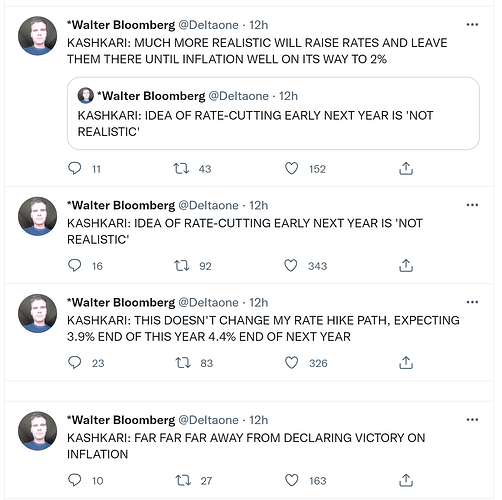Like the 'RATE HIKE PATH' tweet
Image resolution: width=502 pixels, height=500 pixels.
291,363
